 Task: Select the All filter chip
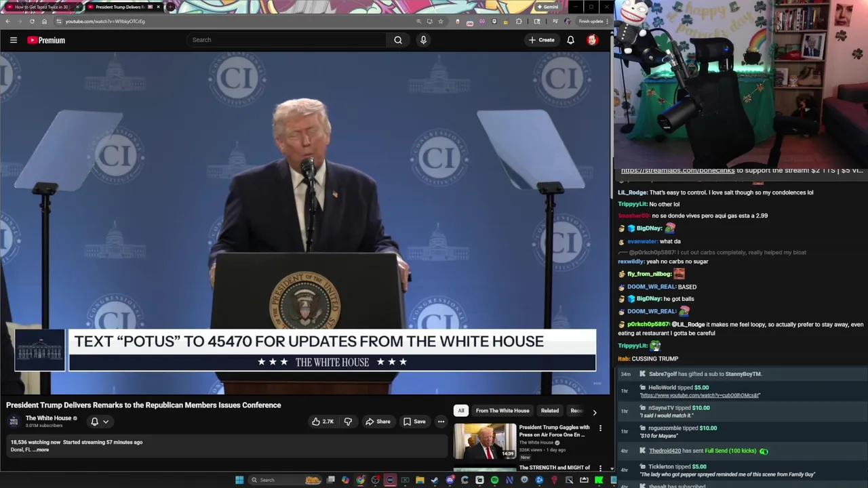click(461, 411)
